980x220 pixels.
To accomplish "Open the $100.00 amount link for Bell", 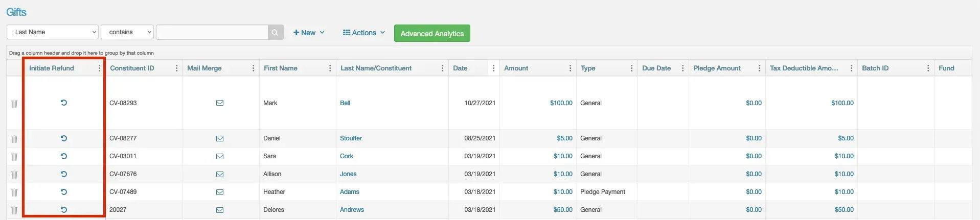I will pos(561,103).
